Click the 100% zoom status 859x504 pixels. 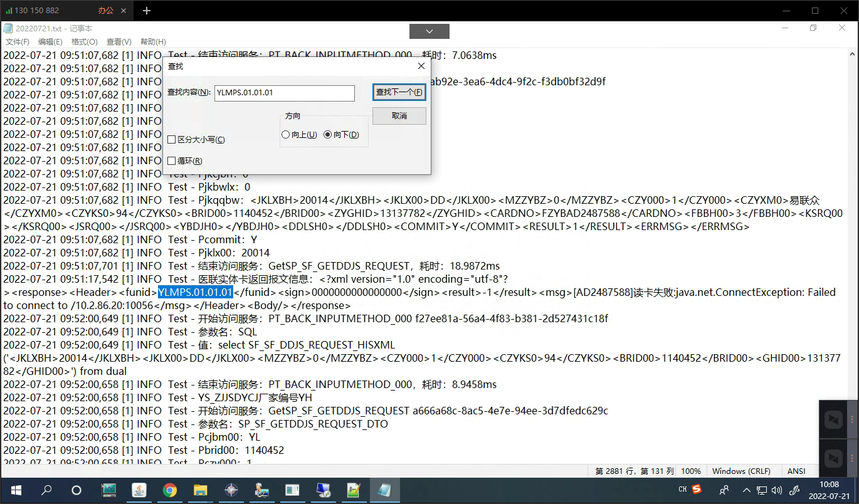pyautogui.click(x=691, y=471)
